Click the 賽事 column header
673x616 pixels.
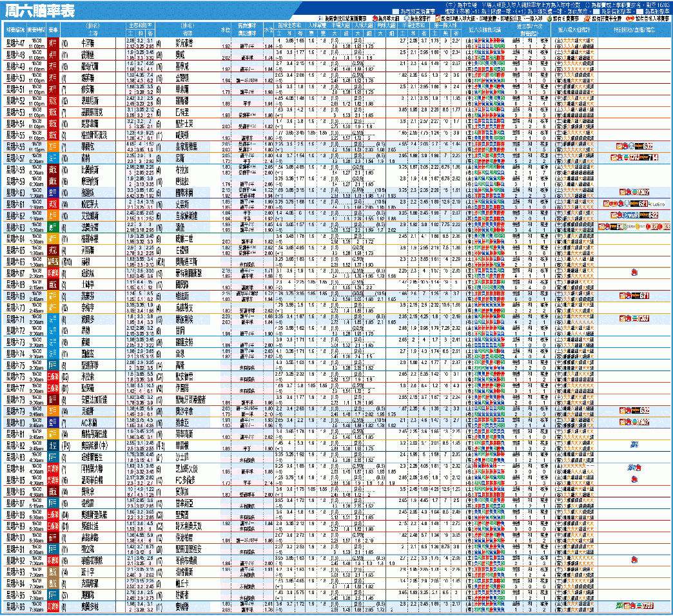(x=54, y=30)
